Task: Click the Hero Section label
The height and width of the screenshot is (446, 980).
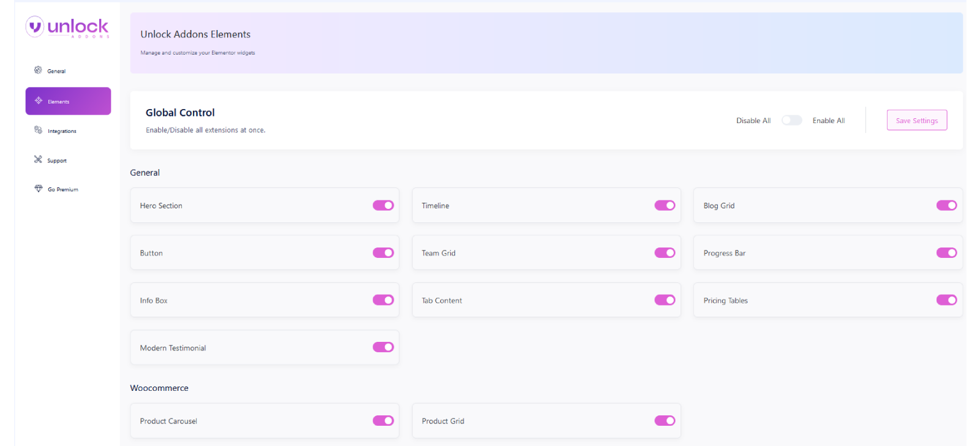Action: [161, 206]
